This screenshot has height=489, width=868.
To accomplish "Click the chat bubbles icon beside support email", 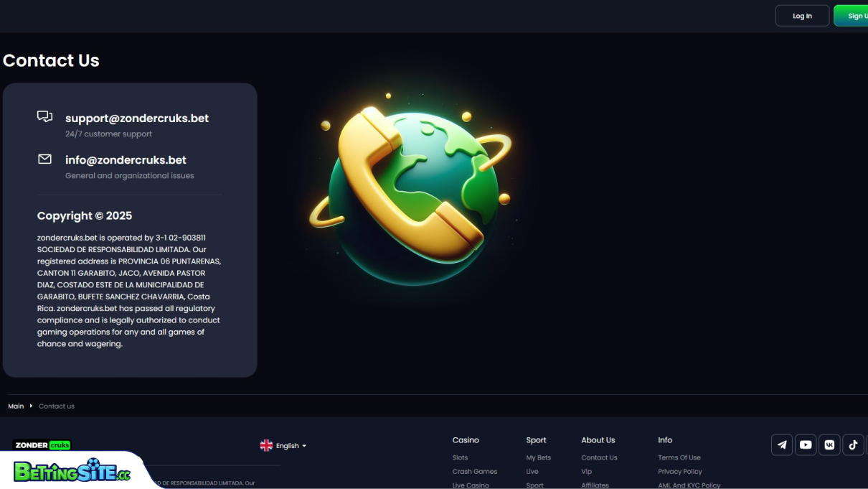I will 44,116.
